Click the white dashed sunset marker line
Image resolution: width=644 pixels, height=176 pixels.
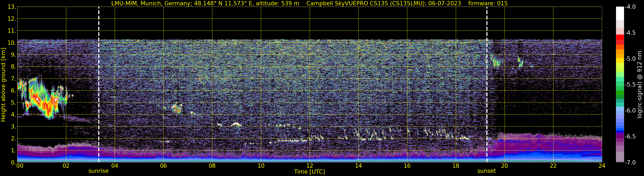(487, 85)
